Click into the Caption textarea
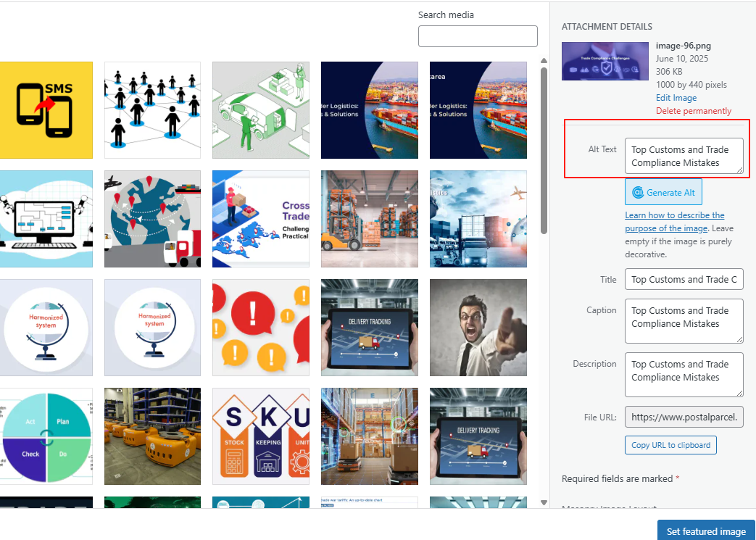756x540 pixels. (x=684, y=320)
